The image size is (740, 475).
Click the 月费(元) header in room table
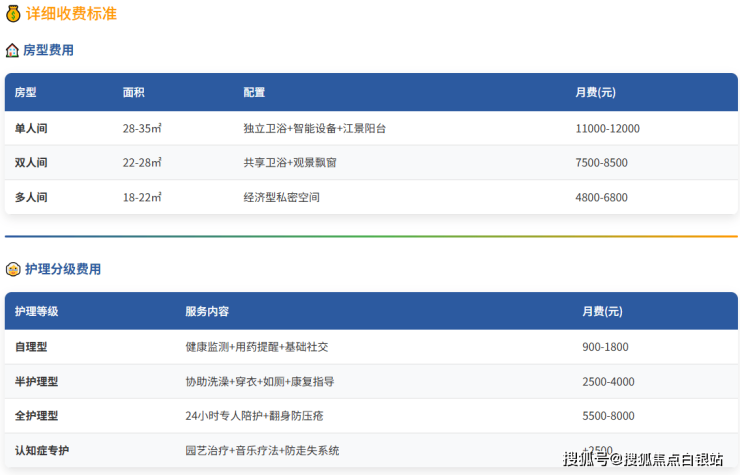click(x=595, y=92)
